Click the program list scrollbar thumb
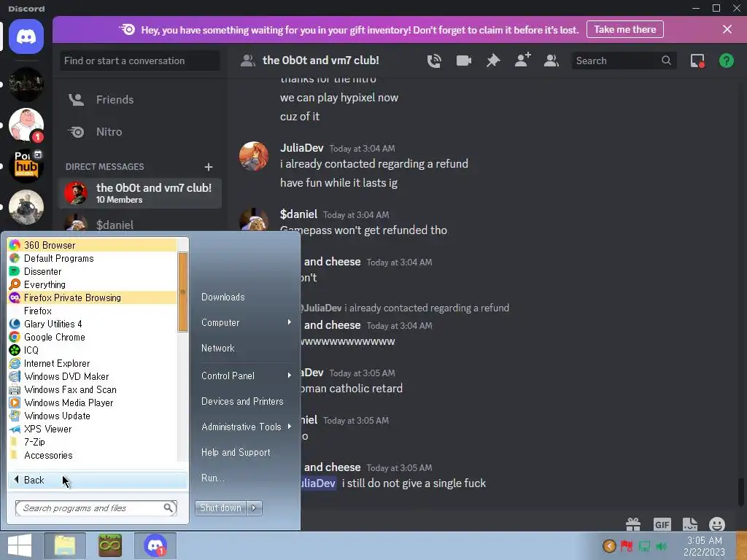Screen dimensions: 747x560 182,292
